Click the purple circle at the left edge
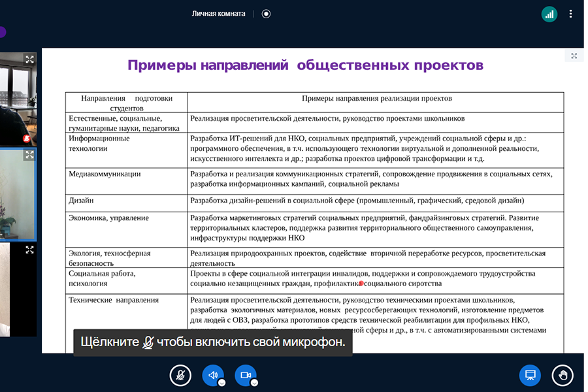This screenshot has height=392, width=588. [x=3, y=32]
